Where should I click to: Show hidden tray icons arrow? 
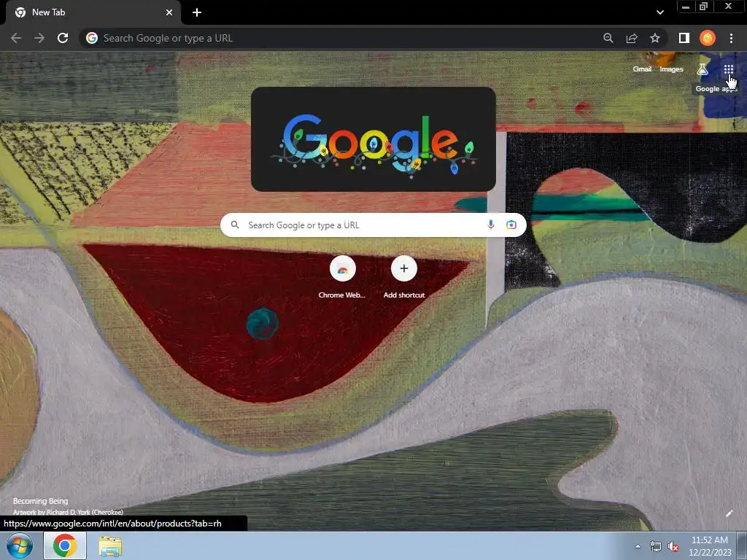click(638, 546)
